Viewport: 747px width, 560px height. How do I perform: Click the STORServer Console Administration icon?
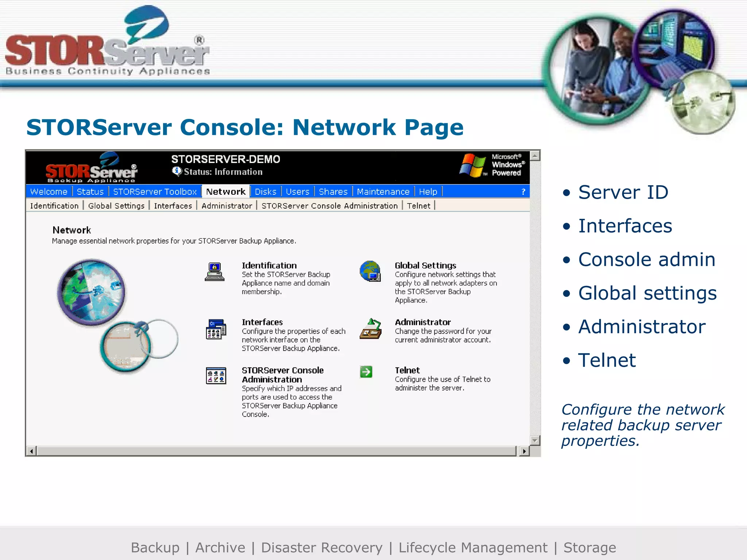click(x=216, y=376)
